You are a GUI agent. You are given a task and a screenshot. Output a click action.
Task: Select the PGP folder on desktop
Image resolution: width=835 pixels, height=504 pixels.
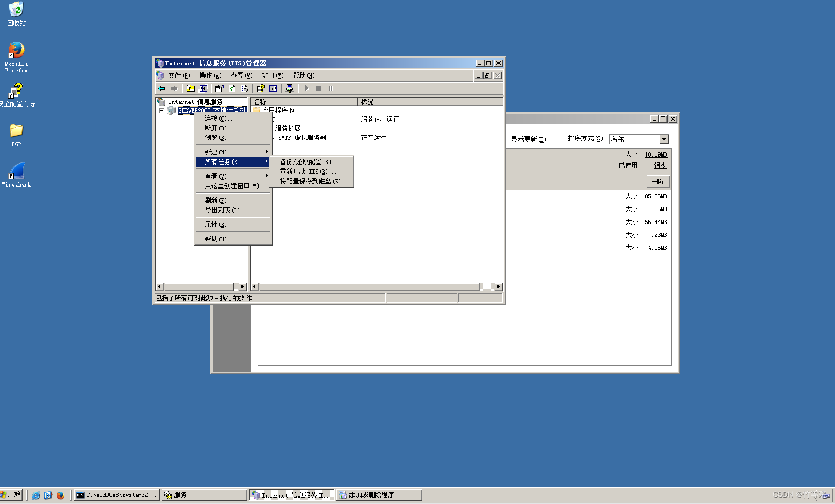pos(16,135)
